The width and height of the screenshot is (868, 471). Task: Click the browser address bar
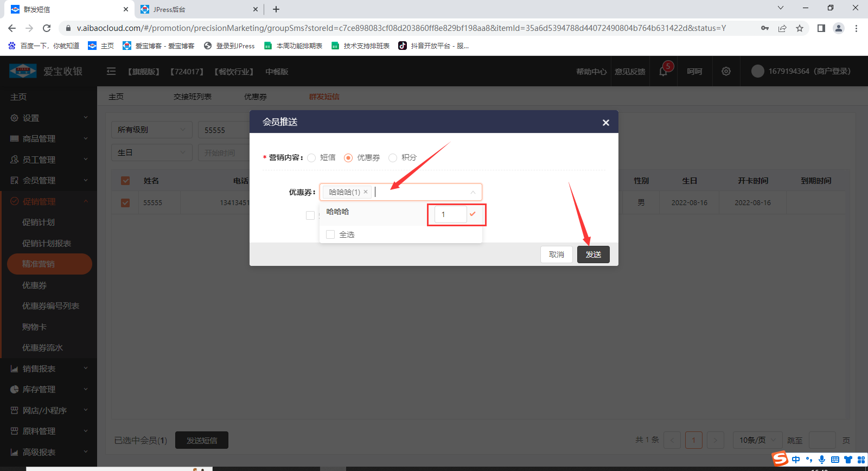401,28
